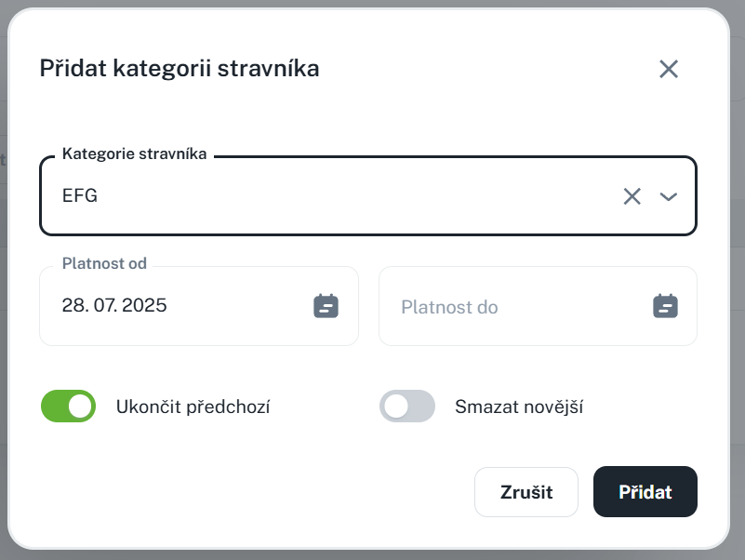
Task: Clear the selected EFG category
Action: coord(632,196)
